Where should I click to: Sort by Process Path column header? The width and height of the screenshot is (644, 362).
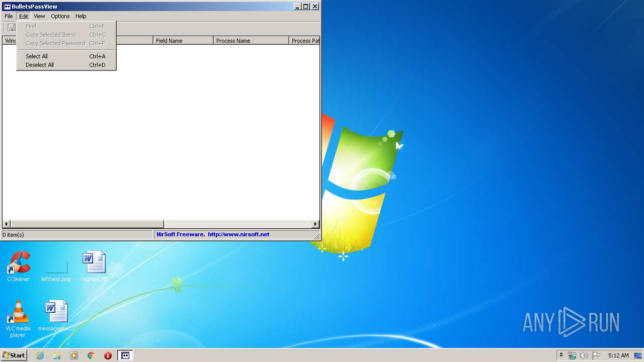click(x=304, y=41)
